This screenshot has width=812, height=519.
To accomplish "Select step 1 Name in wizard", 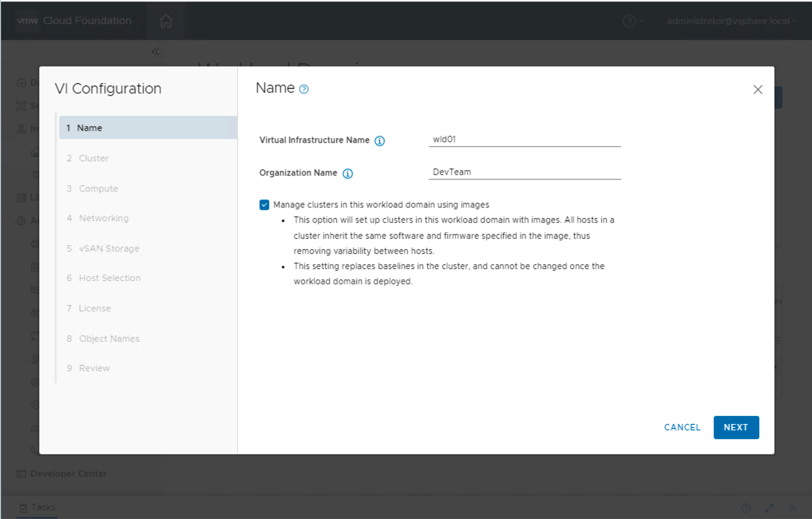I will click(x=89, y=128).
